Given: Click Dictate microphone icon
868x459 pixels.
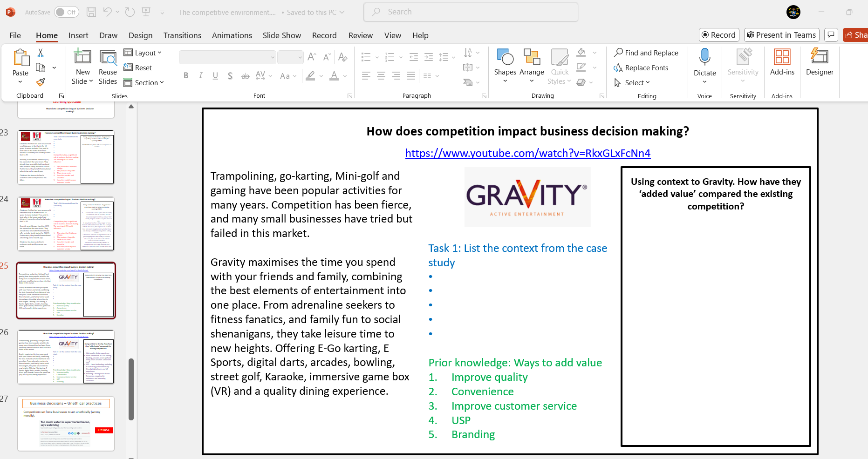Looking at the screenshot, I should coord(705,57).
